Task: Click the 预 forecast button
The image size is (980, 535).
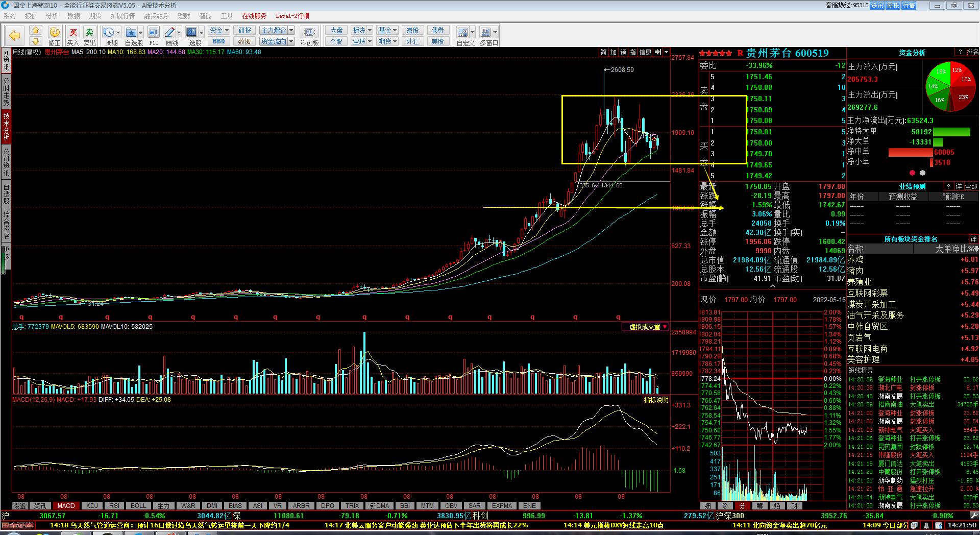Action: 623,52
